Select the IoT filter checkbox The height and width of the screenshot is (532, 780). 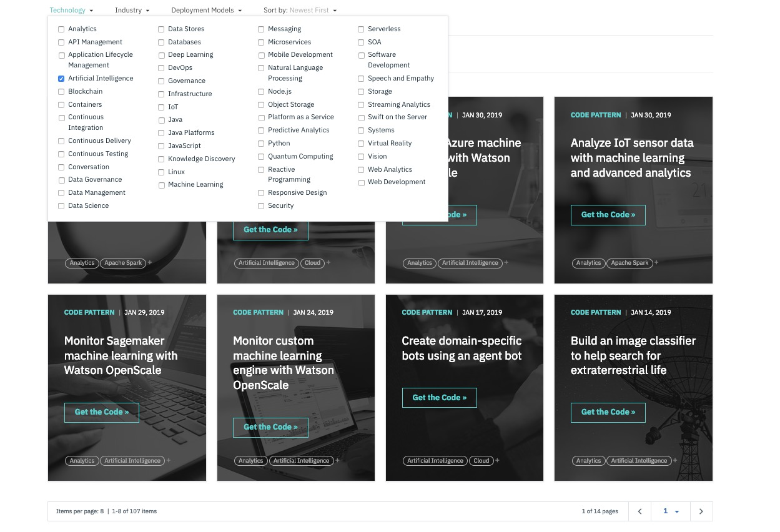[x=161, y=107]
